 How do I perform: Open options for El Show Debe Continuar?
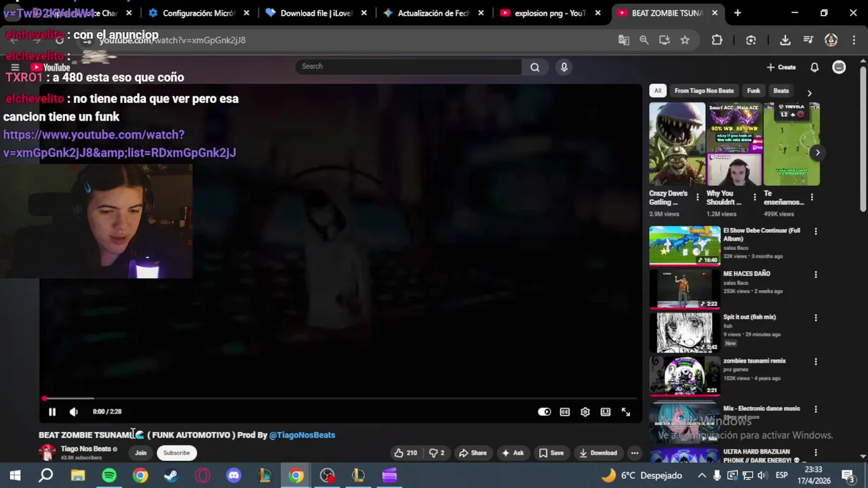pyautogui.click(x=816, y=231)
